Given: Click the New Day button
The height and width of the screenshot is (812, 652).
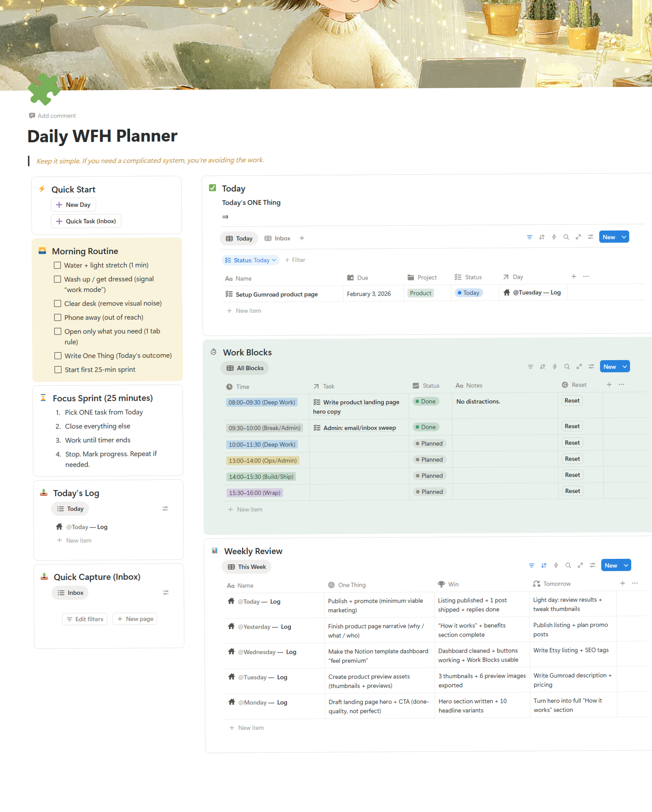Looking at the screenshot, I should (x=73, y=205).
